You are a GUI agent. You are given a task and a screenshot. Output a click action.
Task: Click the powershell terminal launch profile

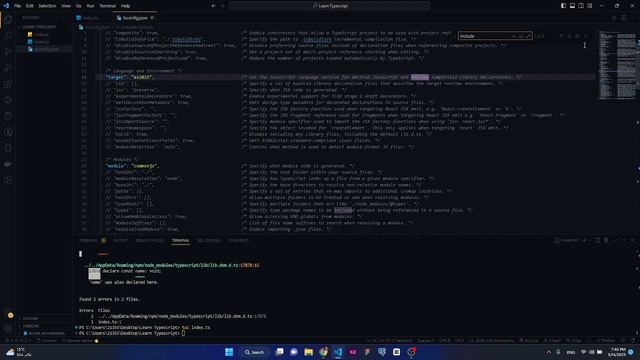point(567,240)
